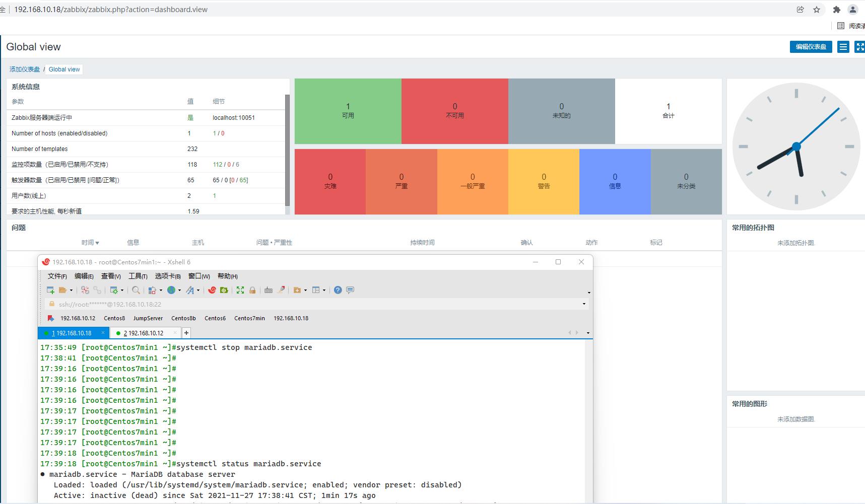Viewport: 865px width, 504px height.
Task: Expand the layout panes dropdown arrow
Action: point(324,290)
